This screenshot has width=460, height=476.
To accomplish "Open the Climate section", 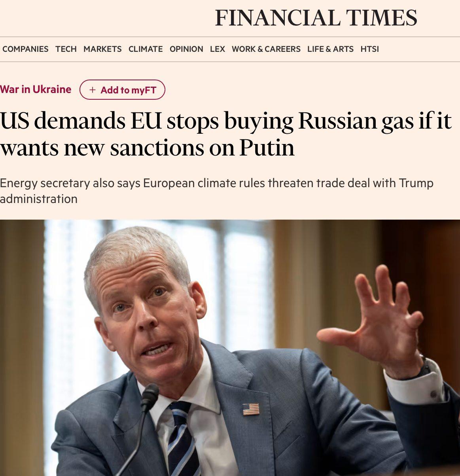I will point(146,49).
